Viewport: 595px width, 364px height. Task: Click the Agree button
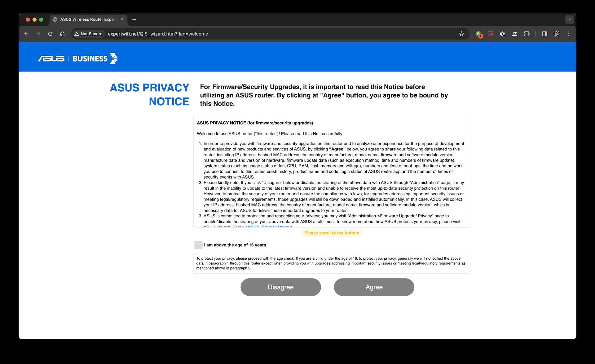(x=373, y=287)
